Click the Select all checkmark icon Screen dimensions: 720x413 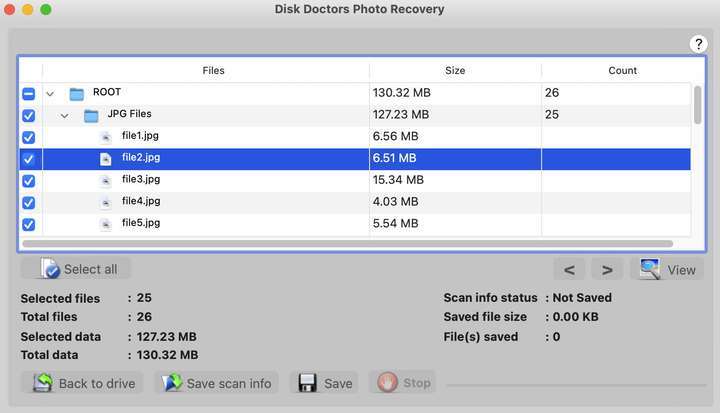click(x=50, y=269)
